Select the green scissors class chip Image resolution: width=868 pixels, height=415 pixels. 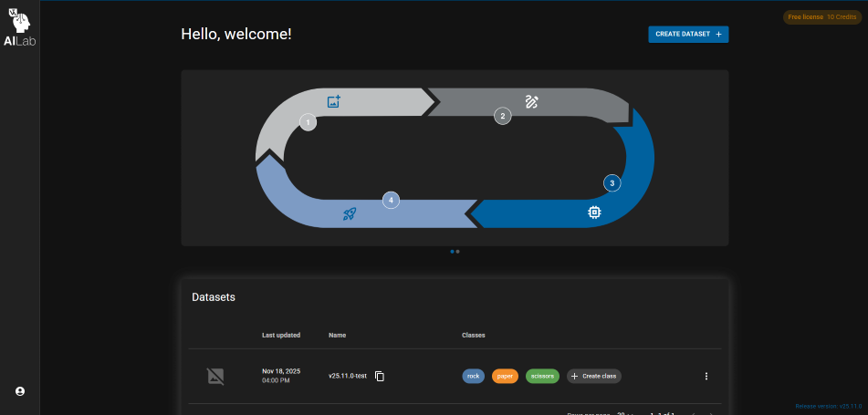click(542, 376)
